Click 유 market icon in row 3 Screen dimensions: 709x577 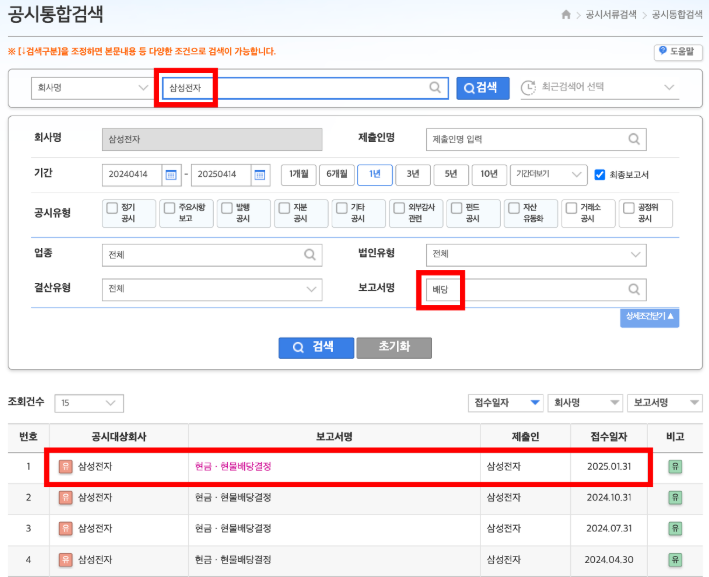(66, 529)
